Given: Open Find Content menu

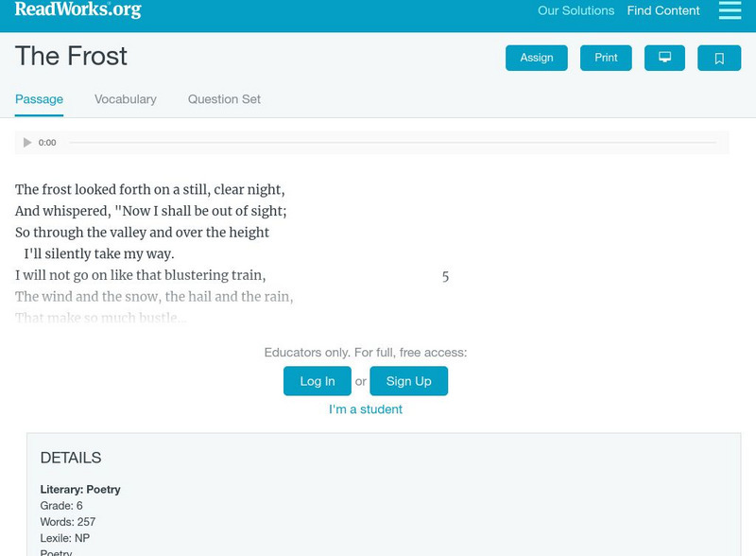Looking at the screenshot, I should point(663,11).
